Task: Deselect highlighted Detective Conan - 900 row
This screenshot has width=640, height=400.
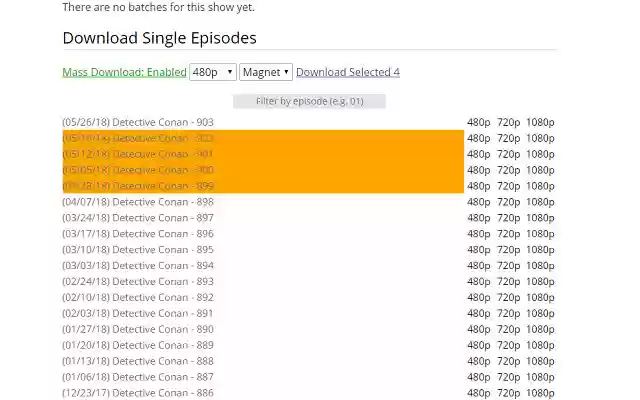Action: (263, 170)
